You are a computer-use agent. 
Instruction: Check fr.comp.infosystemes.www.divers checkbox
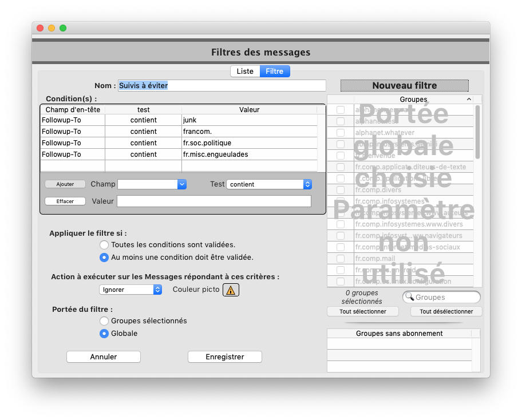340,224
